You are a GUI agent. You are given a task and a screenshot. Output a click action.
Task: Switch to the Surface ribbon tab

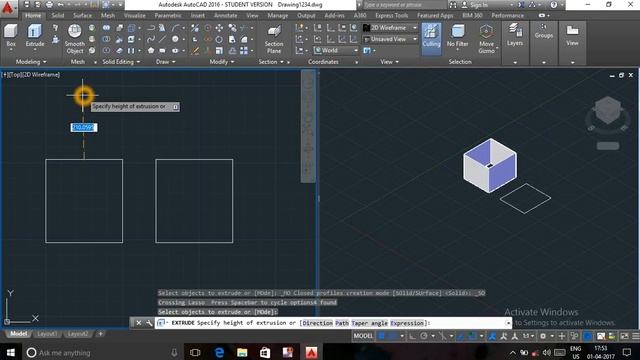[82, 16]
